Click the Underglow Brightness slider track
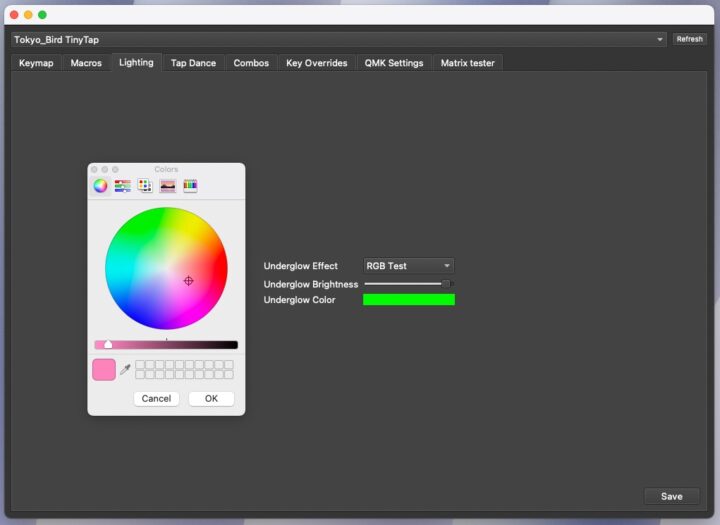The width and height of the screenshot is (720, 525). (405, 284)
